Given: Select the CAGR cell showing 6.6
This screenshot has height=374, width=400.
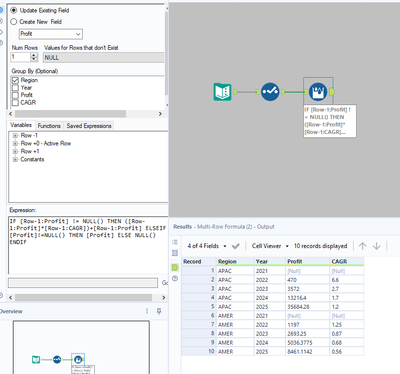Looking at the screenshot, I should [x=347, y=280].
